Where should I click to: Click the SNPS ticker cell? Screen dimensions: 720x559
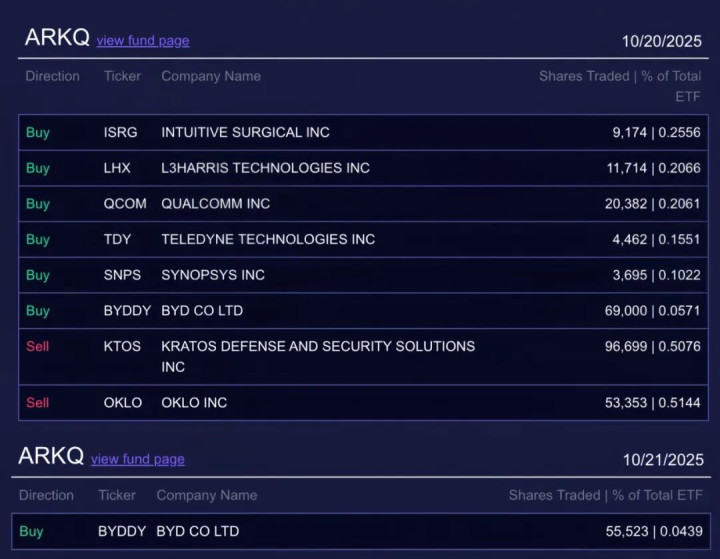pos(124,275)
